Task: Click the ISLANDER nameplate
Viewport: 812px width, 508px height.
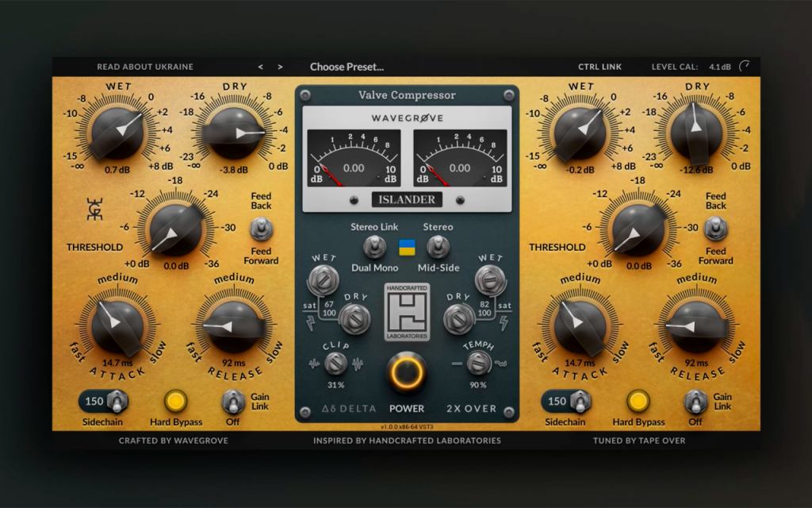Action: (x=407, y=199)
